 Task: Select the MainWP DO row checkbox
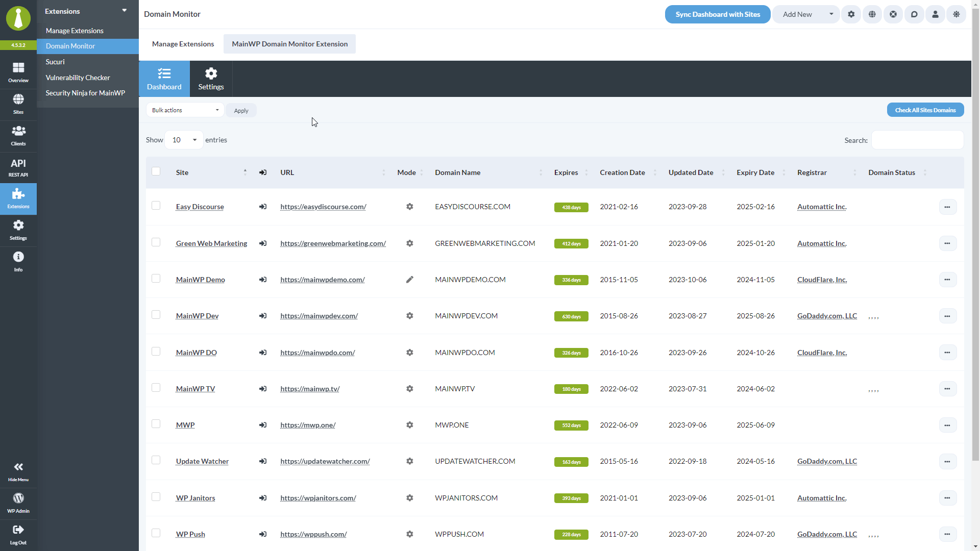(156, 352)
